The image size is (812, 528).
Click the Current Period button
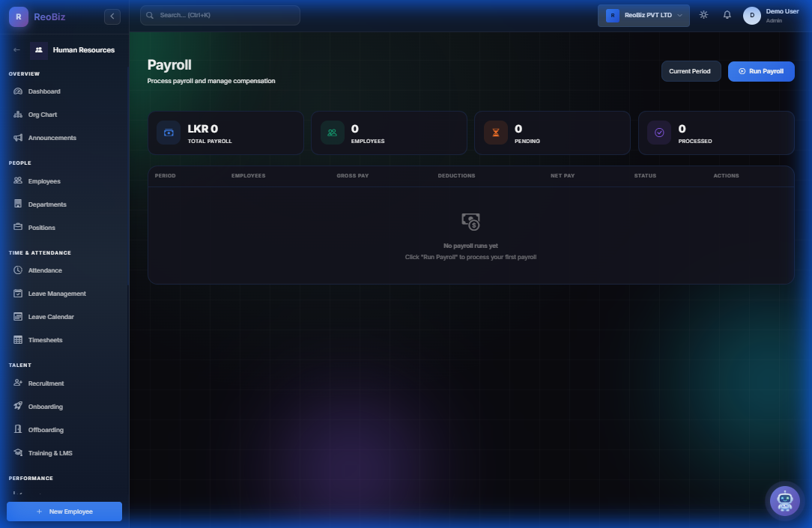click(690, 71)
